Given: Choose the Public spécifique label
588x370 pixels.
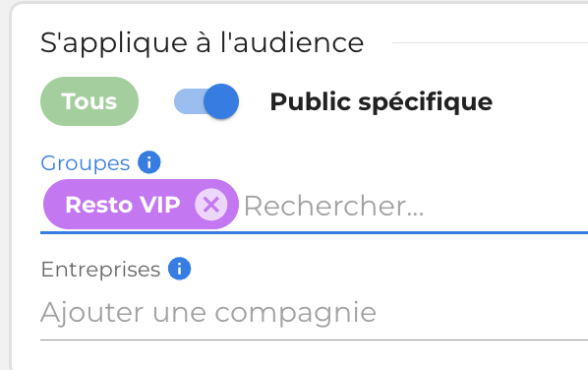Looking at the screenshot, I should coord(381,101).
